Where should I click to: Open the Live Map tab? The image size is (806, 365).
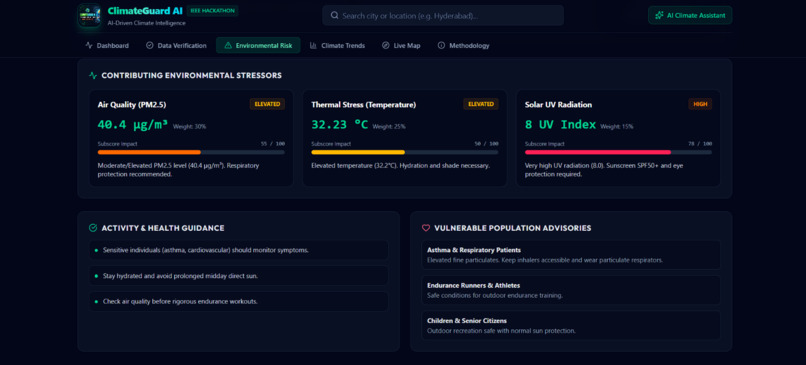pos(401,45)
